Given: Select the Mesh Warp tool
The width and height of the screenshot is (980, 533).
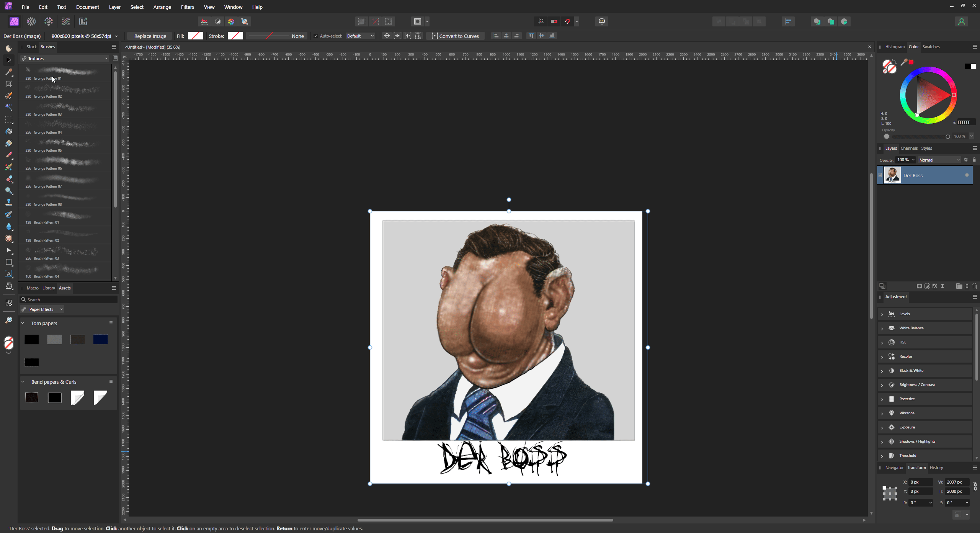Looking at the screenshot, I should [8, 286].
